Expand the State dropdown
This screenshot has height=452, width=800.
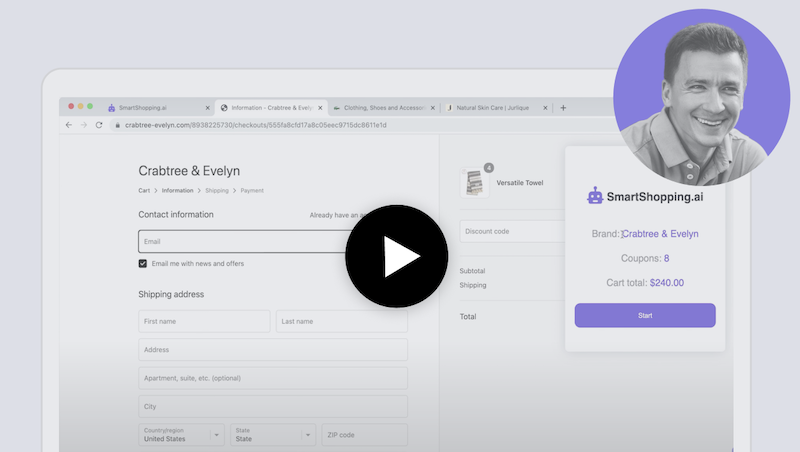click(x=272, y=435)
